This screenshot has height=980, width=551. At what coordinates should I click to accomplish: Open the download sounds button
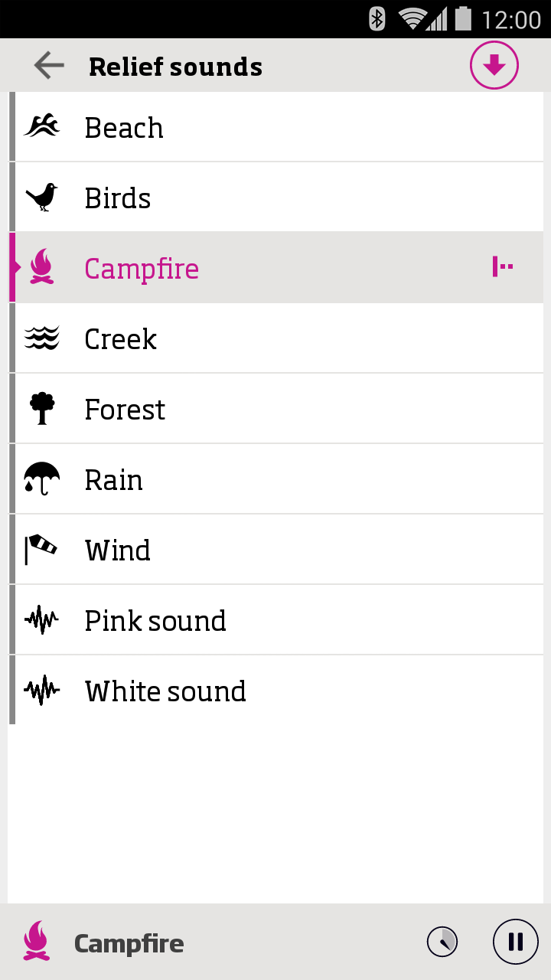pos(494,66)
